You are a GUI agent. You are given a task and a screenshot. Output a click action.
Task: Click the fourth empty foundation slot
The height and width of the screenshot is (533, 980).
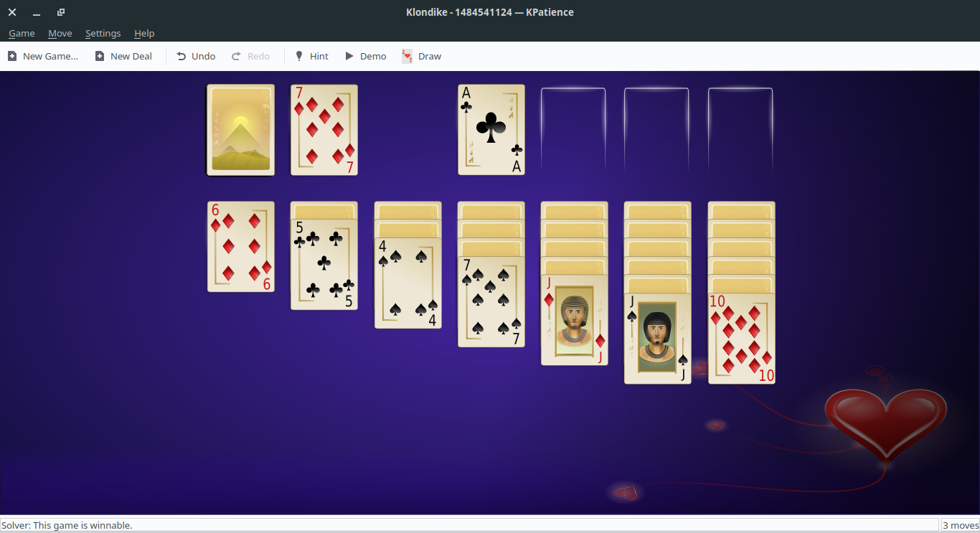click(x=740, y=130)
